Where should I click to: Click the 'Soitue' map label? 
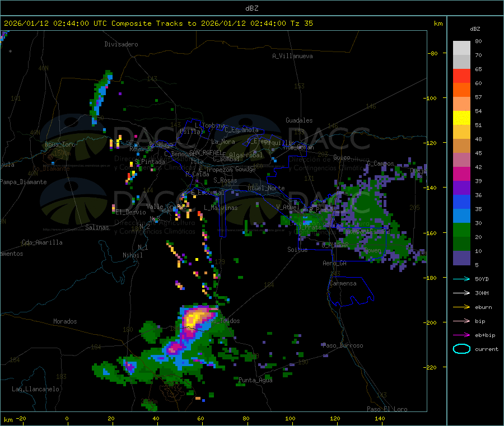(x=297, y=250)
